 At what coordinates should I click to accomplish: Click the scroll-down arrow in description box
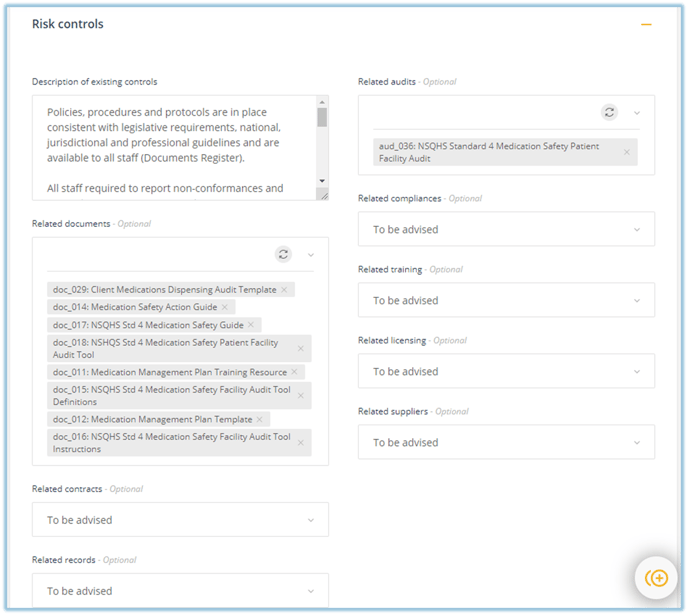322,181
